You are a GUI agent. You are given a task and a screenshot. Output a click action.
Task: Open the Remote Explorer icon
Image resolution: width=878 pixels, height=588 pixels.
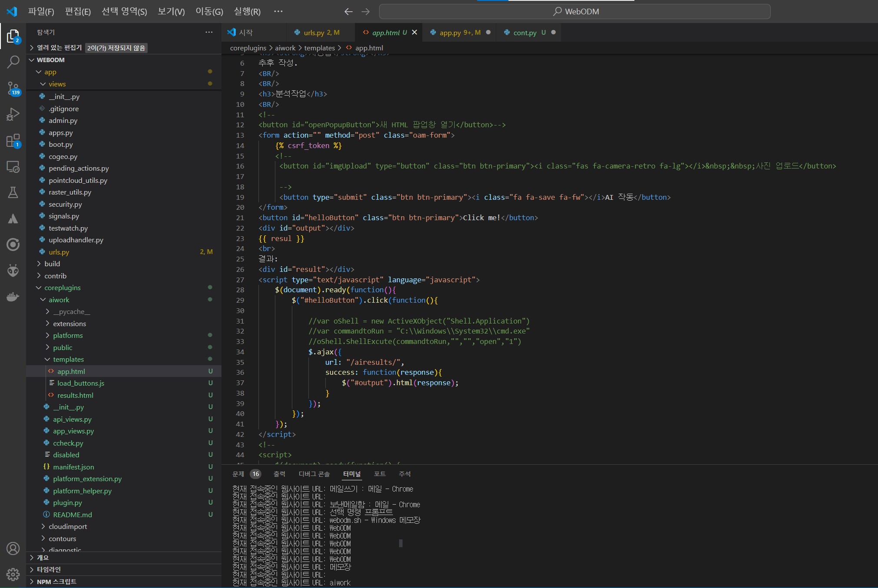coord(13,167)
